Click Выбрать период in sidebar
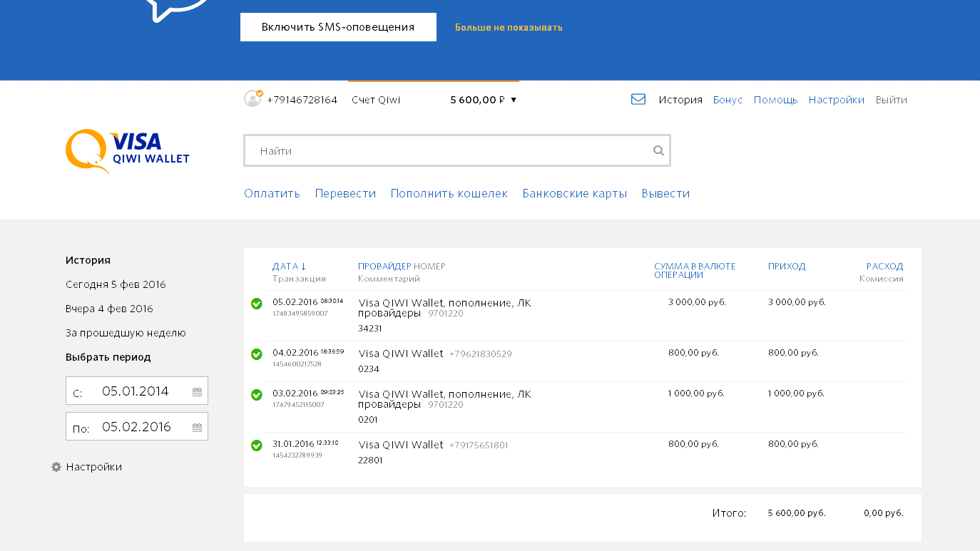 108,357
